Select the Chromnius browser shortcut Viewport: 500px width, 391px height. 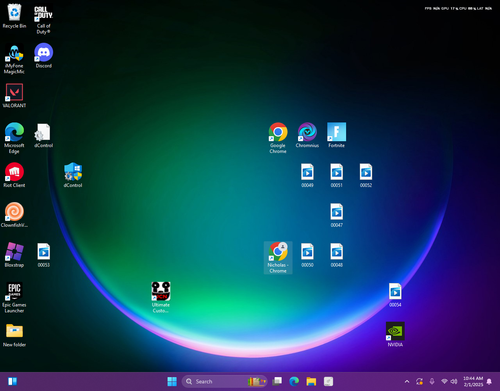307,135
